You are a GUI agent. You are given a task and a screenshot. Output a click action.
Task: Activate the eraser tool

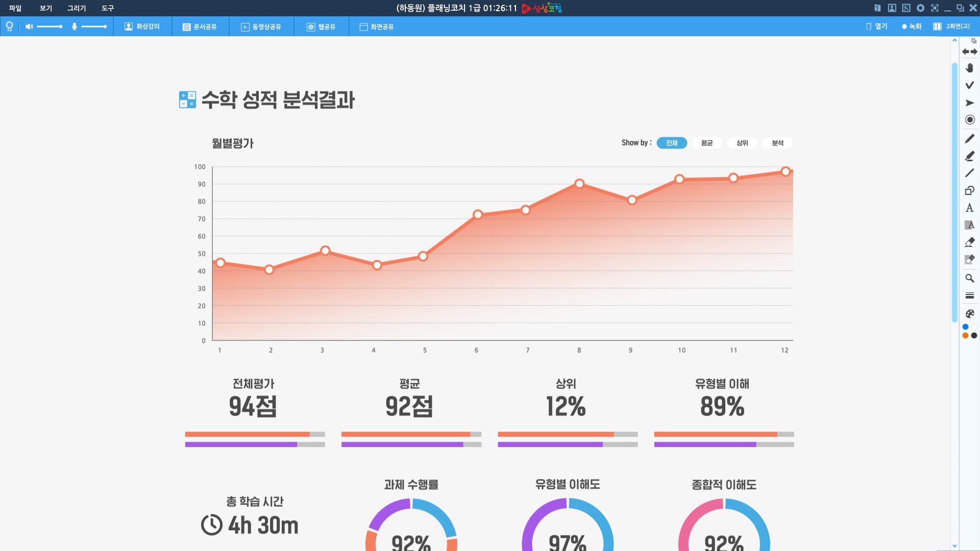click(x=969, y=242)
